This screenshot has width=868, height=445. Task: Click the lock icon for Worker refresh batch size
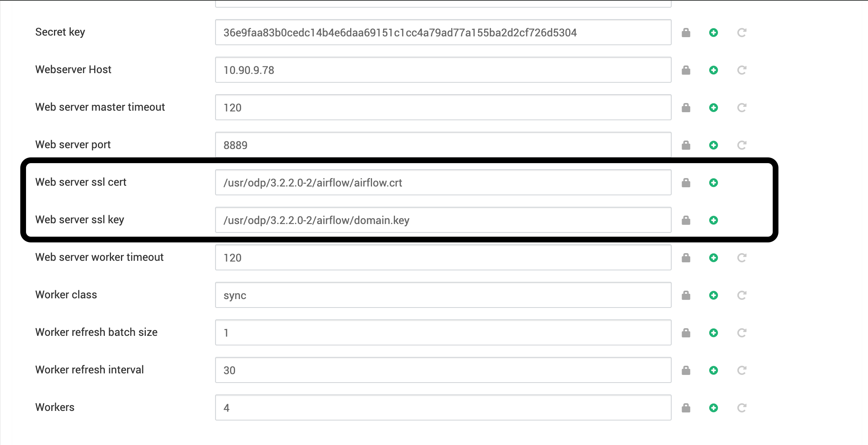point(686,333)
